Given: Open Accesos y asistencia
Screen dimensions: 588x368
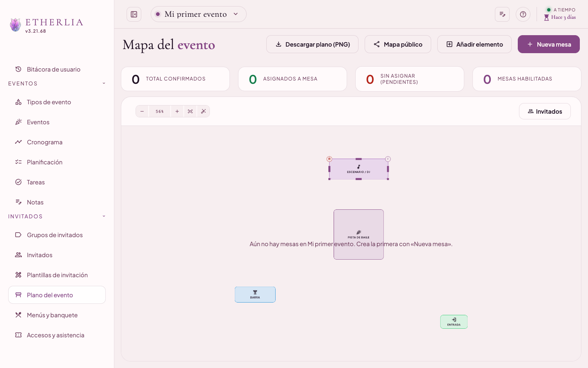Looking at the screenshot, I should click(x=57, y=335).
